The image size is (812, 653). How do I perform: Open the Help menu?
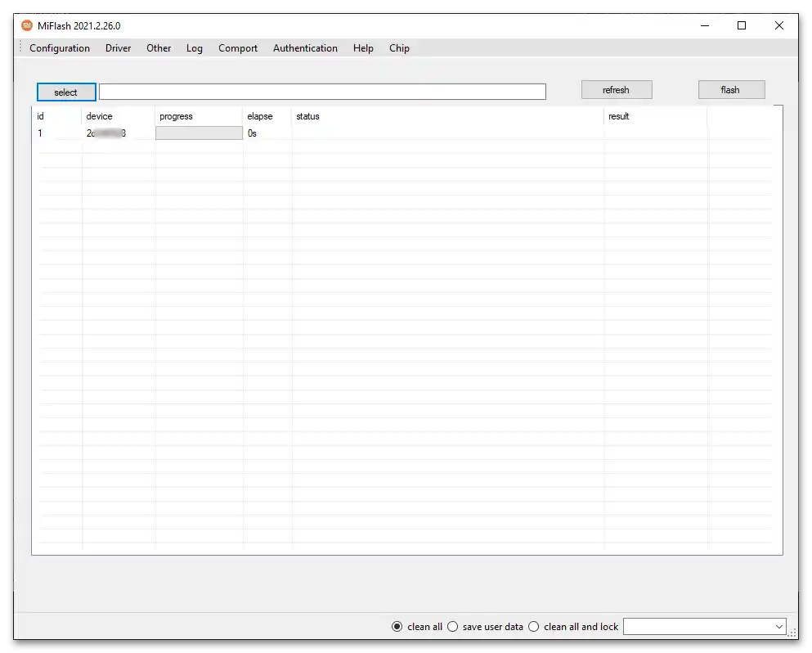[363, 48]
